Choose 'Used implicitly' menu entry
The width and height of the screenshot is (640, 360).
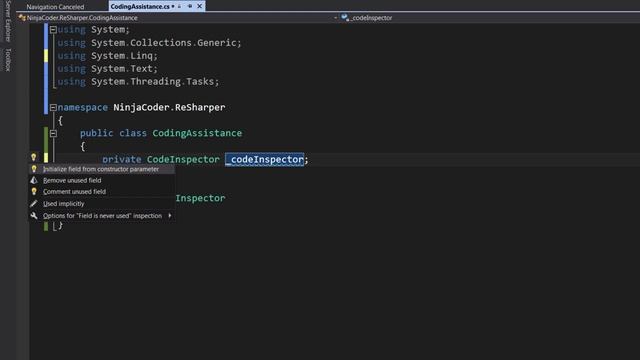[x=102, y=204]
